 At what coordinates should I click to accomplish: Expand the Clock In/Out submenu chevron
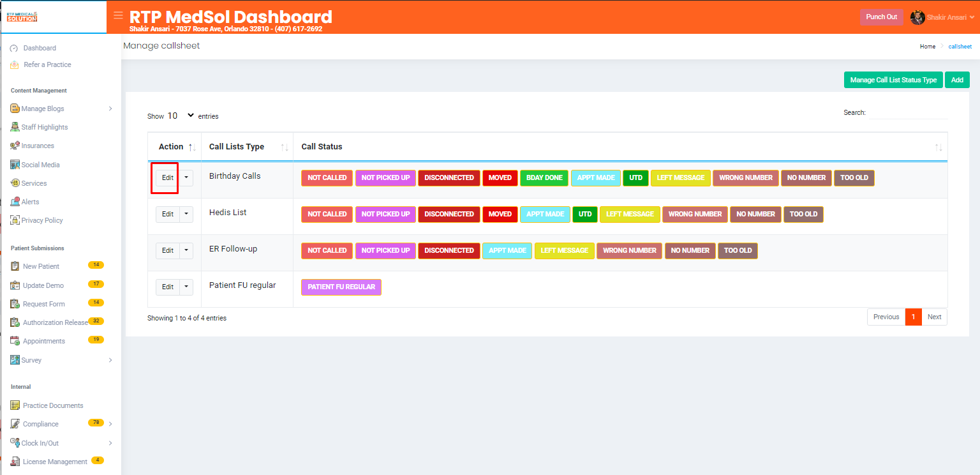110,443
